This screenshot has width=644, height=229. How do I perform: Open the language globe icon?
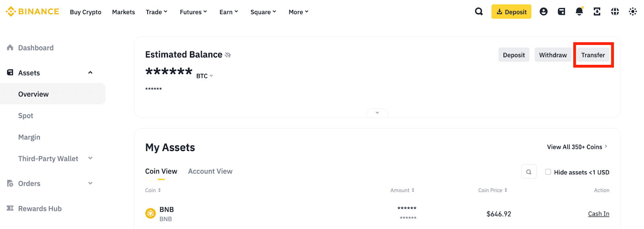pos(615,12)
